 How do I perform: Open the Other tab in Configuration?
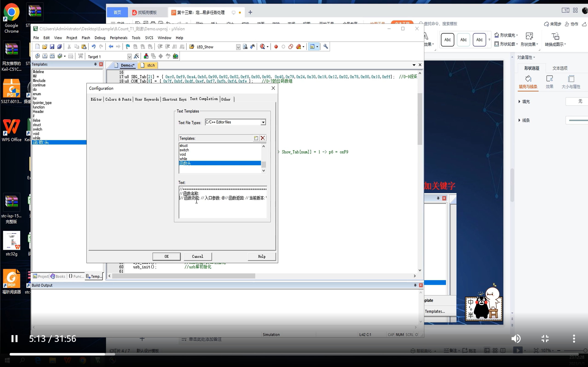click(226, 99)
